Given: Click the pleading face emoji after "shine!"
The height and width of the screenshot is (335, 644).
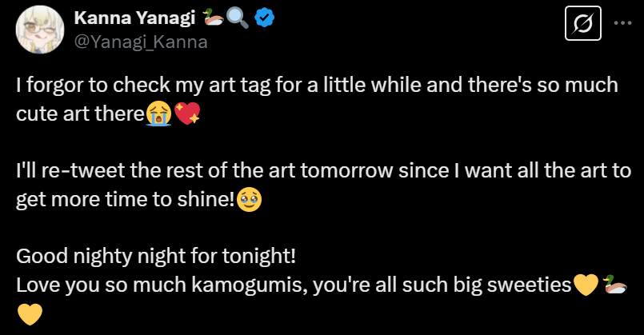Looking at the screenshot, I should pyautogui.click(x=249, y=201).
